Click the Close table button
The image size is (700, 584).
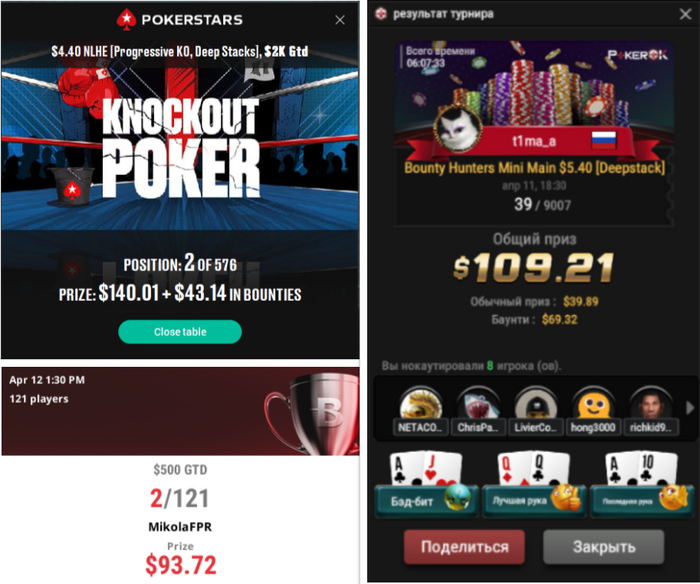coord(180,332)
